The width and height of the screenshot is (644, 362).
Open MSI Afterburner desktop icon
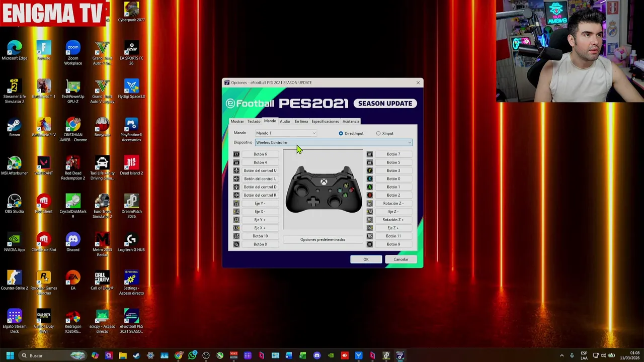(x=15, y=166)
